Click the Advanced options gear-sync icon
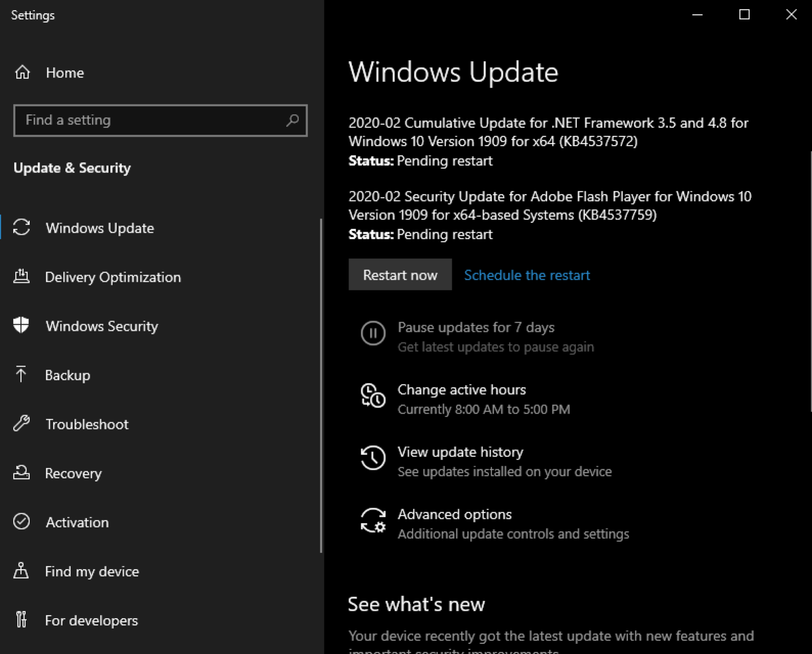Image resolution: width=812 pixels, height=654 pixels. (x=374, y=520)
